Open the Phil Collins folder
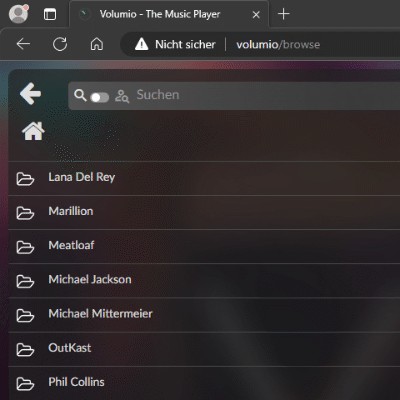This screenshot has height=400, width=400. pos(204,383)
